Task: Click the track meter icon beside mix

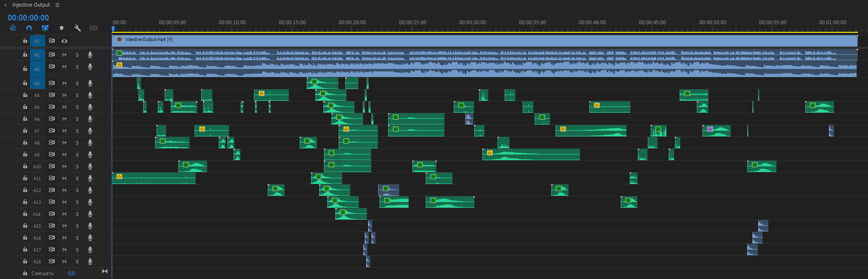Action: point(105,271)
